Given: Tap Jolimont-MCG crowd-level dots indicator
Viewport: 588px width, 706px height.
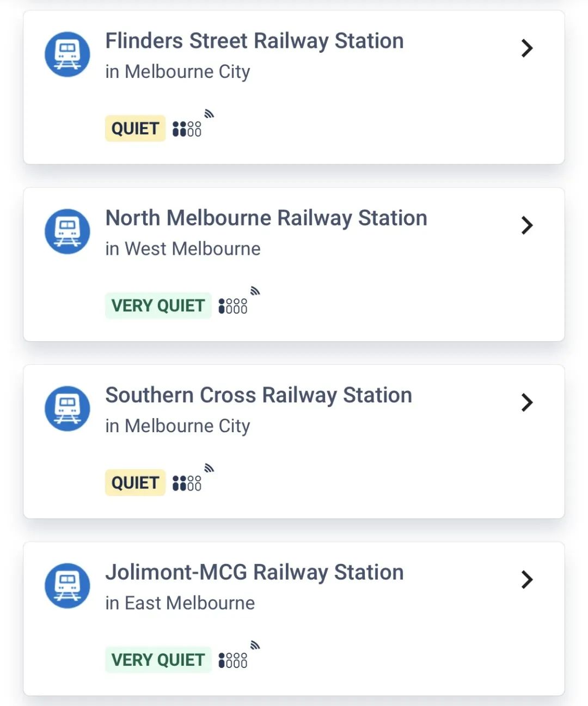Looking at the screenshot, I should coord(232,660).
